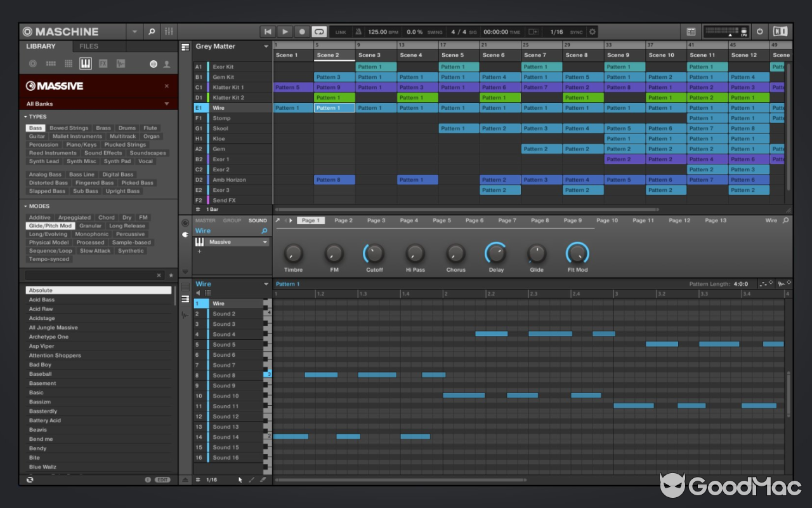The image size is (812, 508).
Task: Open the Samples waveform filter icon
Action: coord(121,63)
